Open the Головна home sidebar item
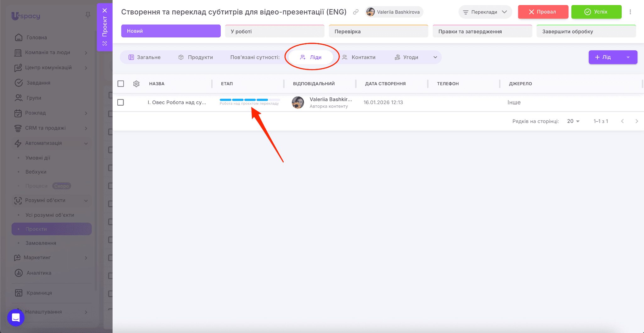Screen dimensions: 644x333 point(36,37)
